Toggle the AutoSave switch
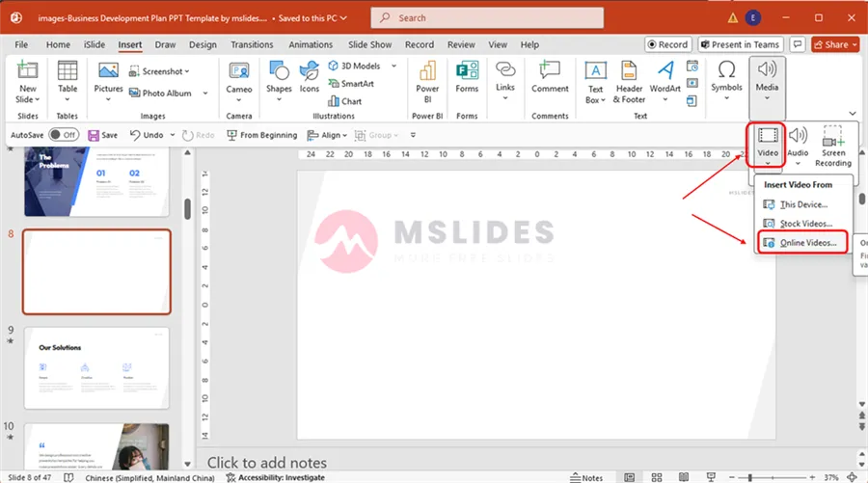The image size is (868, 483). [x=64, y=135]
